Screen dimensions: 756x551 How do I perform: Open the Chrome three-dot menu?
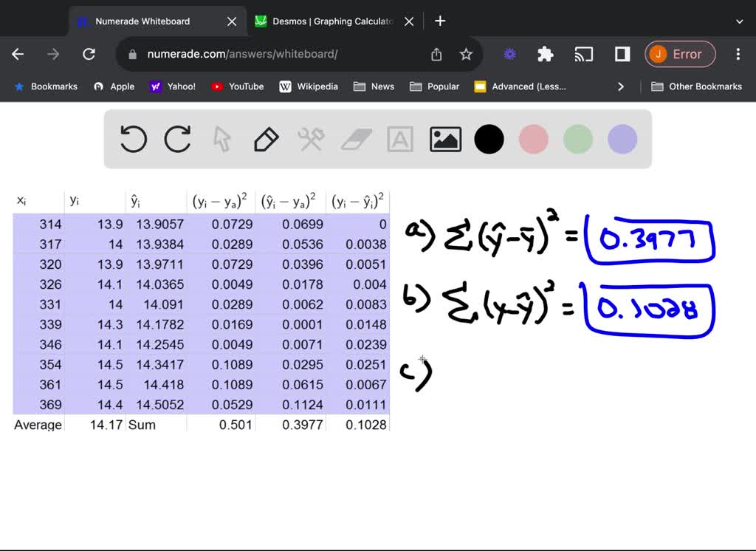pos(738,54)
